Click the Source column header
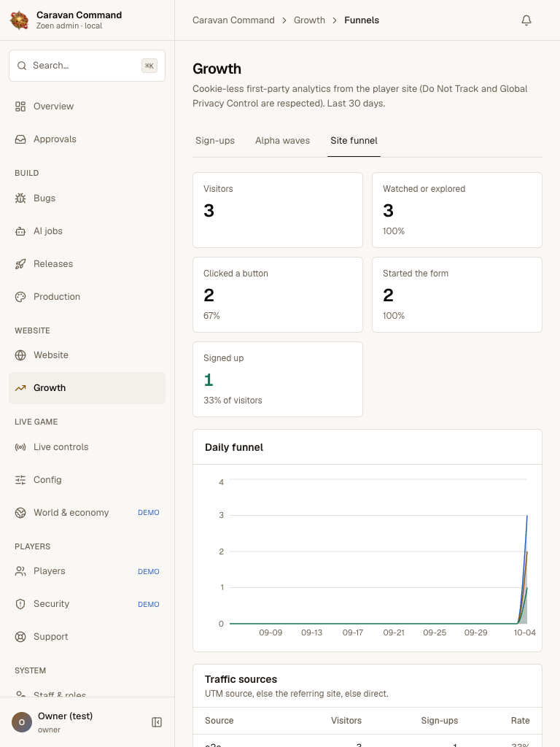Image resolution: width=560 pixels, height=747 pixels. 219,720
